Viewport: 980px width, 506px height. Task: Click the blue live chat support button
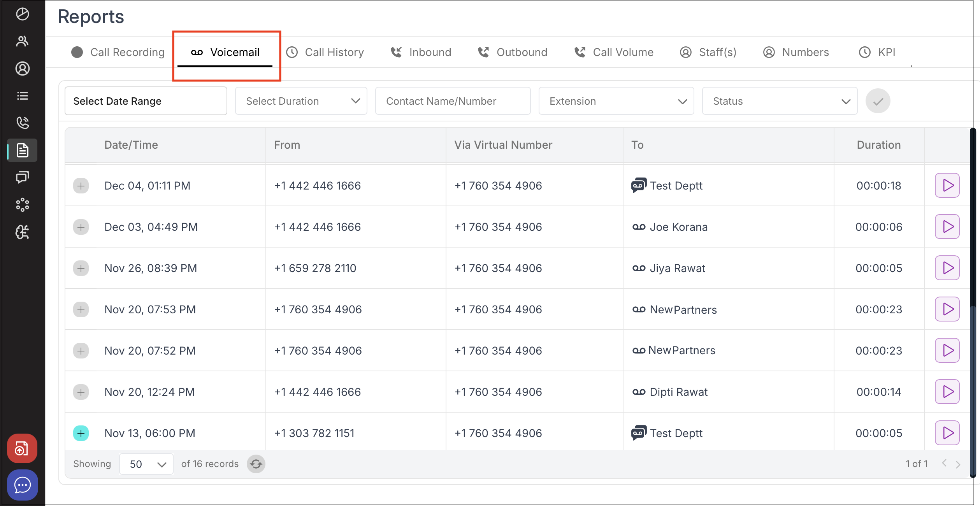pyautogui.click(x=22, y=485)
